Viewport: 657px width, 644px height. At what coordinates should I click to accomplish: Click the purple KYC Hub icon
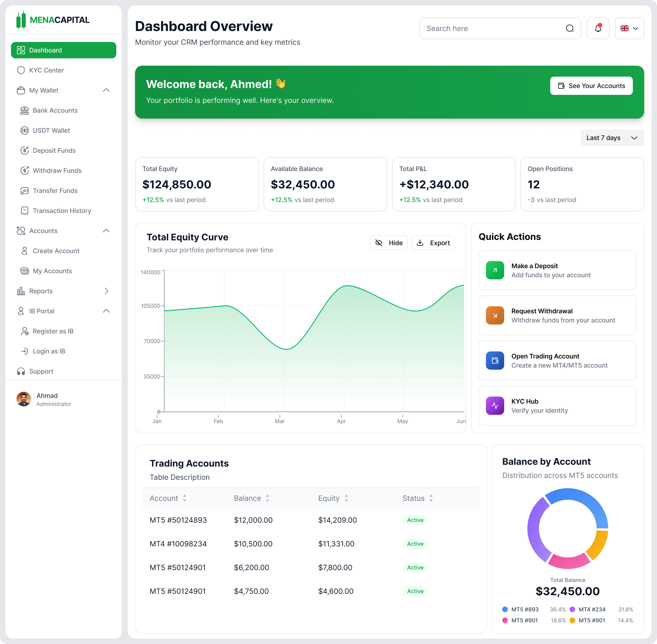495,405
